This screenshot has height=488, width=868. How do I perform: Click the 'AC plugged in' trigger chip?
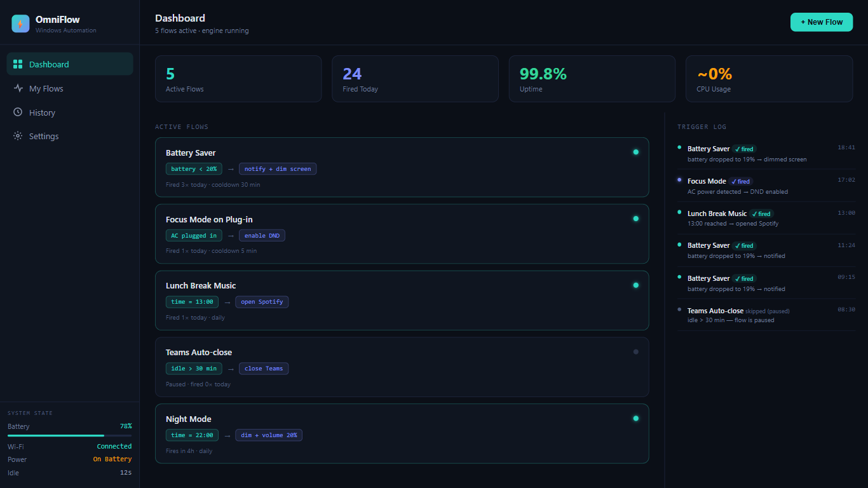[x=194, y=236]
